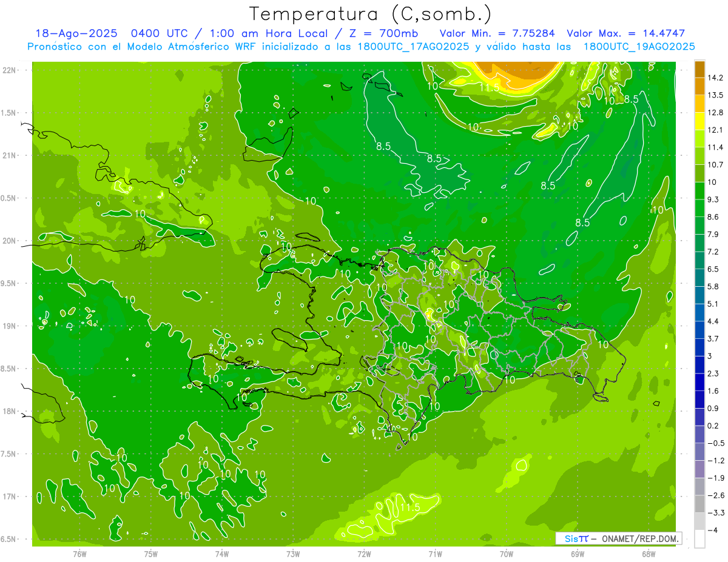
Task: Click the blue 'Sisπ' logo text
Action: (x=576, y=538)
